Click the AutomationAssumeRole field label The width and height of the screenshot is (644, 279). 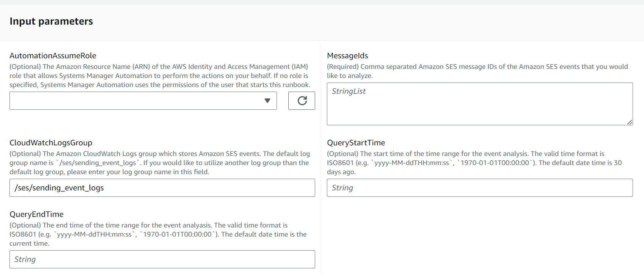(53, 56)
